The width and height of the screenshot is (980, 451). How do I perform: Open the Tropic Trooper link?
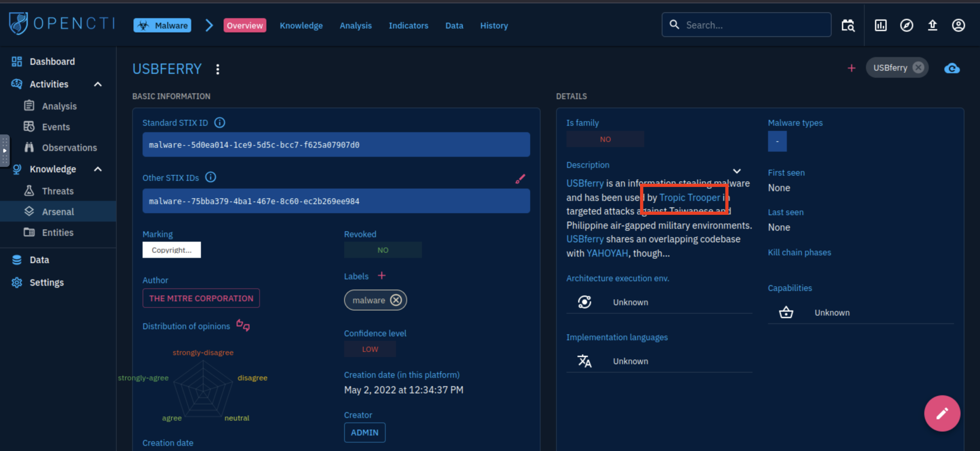point(689,197)
